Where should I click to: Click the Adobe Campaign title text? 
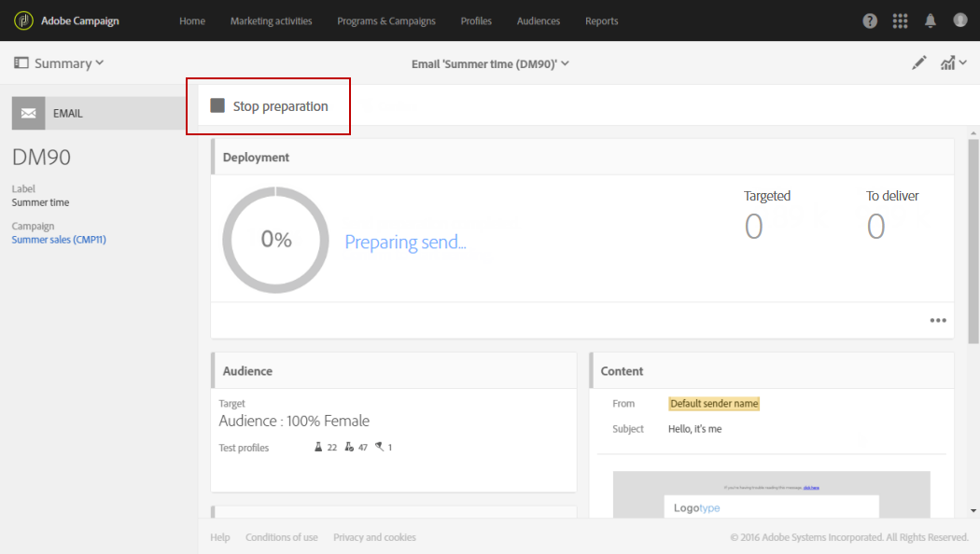click(x=80, y=21)
